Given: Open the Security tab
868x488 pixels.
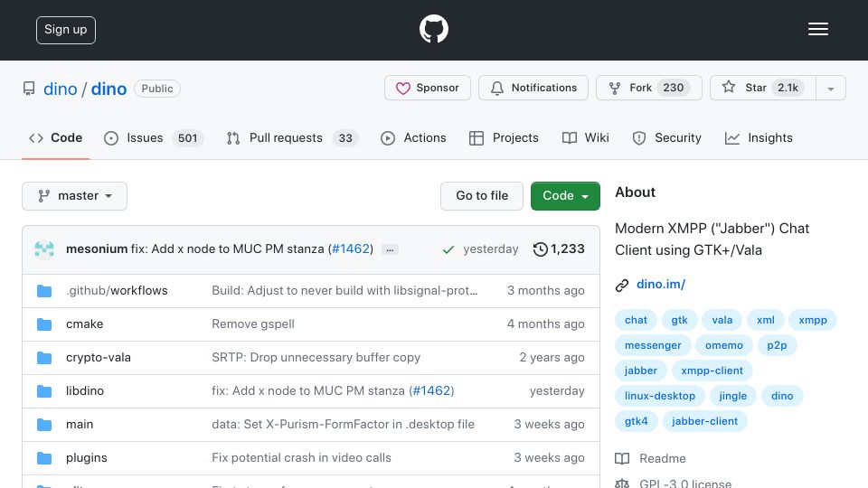Looking at the screenshot, I should click(667, 137).
